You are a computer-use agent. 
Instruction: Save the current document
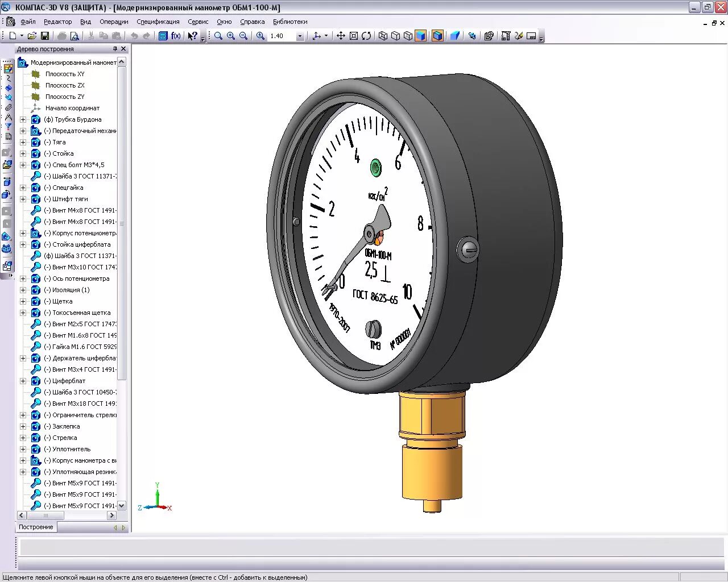[45, 36]
